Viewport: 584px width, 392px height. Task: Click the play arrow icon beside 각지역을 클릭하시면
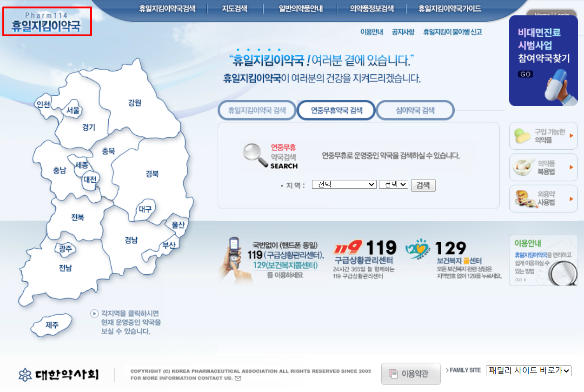(x=94, y=313)
